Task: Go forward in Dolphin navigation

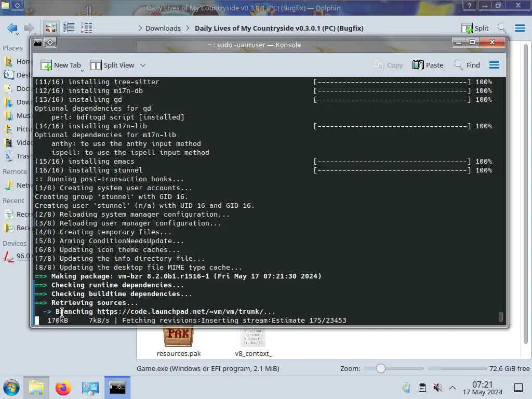Action: [x=29, y=28]
